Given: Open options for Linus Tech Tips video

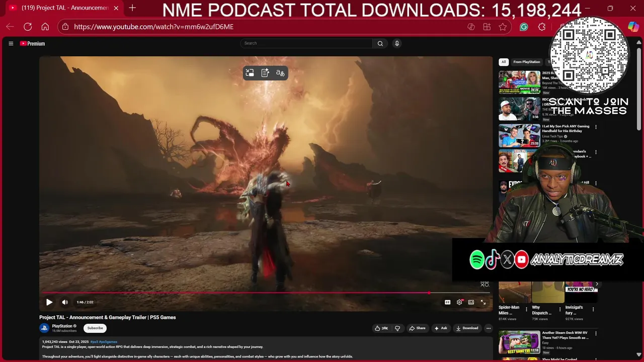Looking at the screenshot, I should pyautogui.click(x=596, y=127).
